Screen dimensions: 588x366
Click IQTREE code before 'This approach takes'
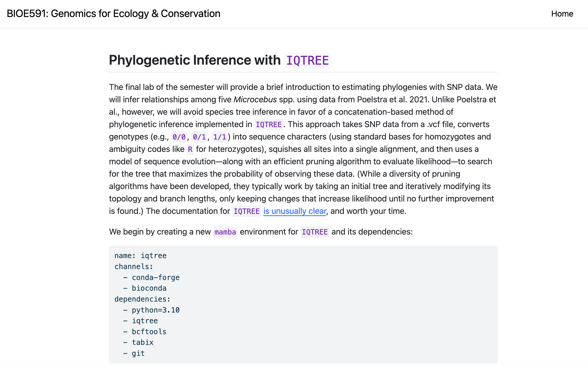[269, 124]
